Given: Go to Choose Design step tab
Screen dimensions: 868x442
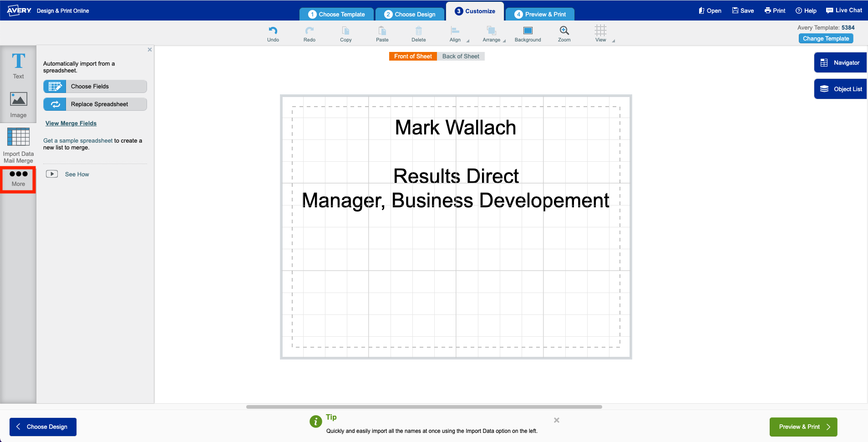Looking at the screenshot, I should 410,14.
